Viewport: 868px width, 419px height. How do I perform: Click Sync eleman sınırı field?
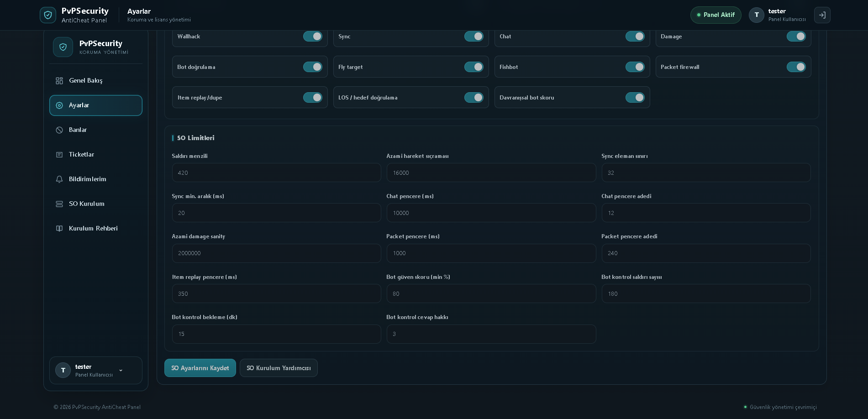tap(706, 173)
